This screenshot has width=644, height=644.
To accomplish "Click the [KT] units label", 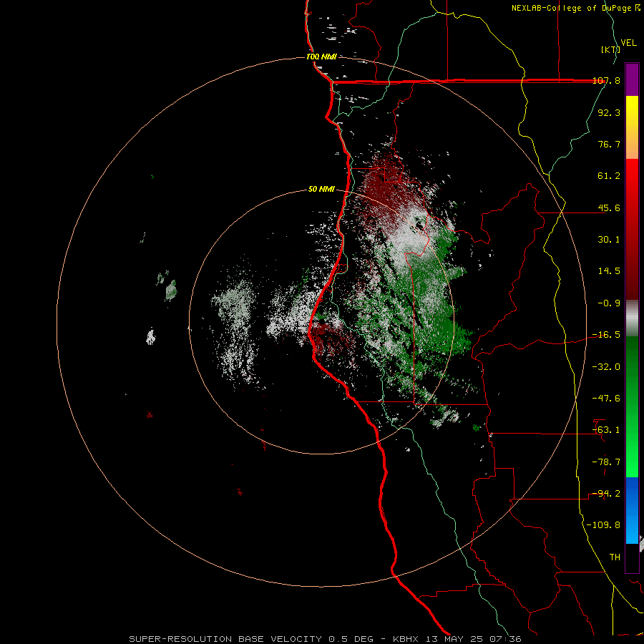I will click(610, 49).
